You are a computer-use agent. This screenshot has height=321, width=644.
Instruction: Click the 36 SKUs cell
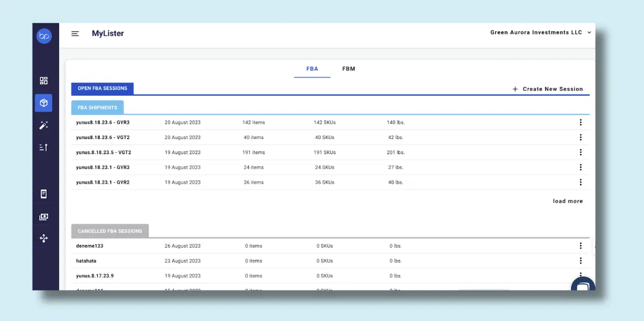point(325,182)
